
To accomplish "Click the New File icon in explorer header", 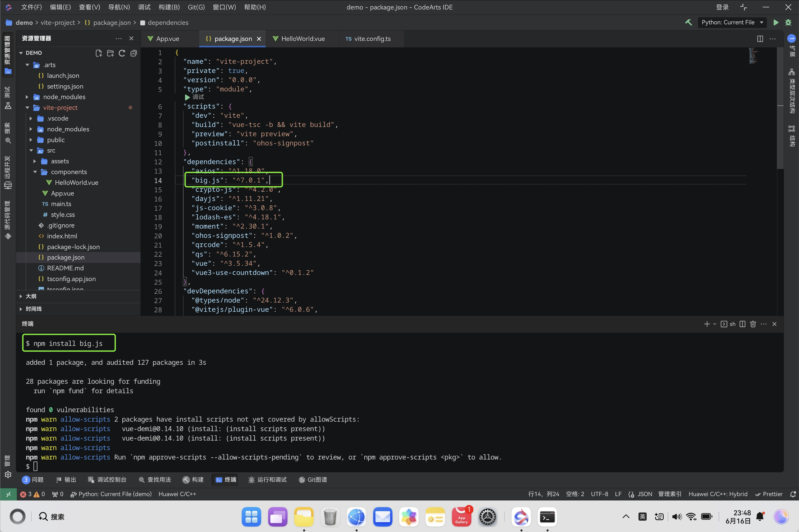I will pyautogui.click(x=99, y=53).
